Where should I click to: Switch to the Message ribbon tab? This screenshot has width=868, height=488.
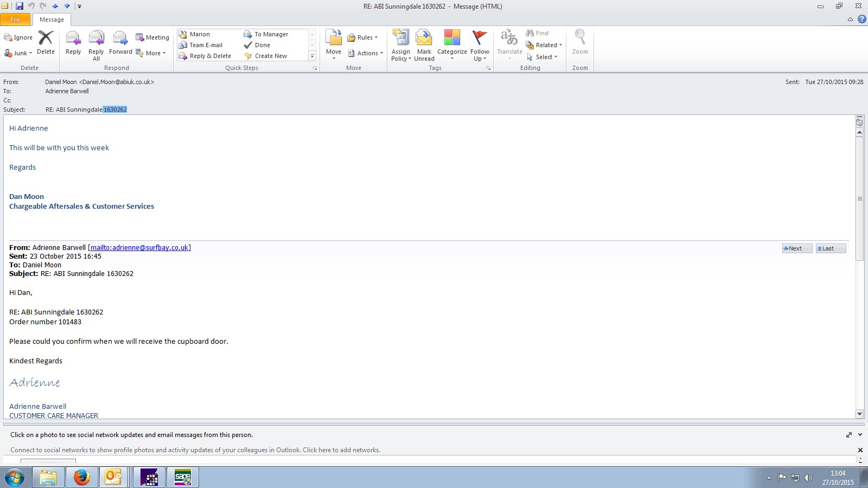tap(52, 20)
